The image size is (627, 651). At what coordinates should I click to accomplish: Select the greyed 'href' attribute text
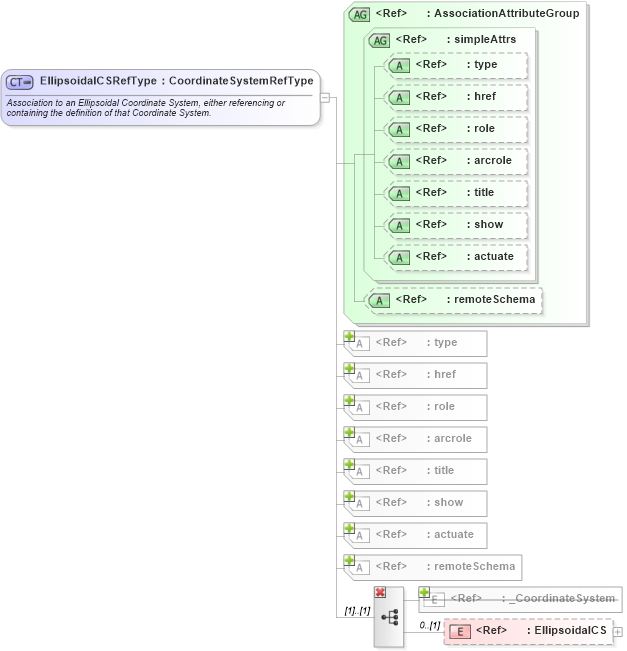[445, 374]
